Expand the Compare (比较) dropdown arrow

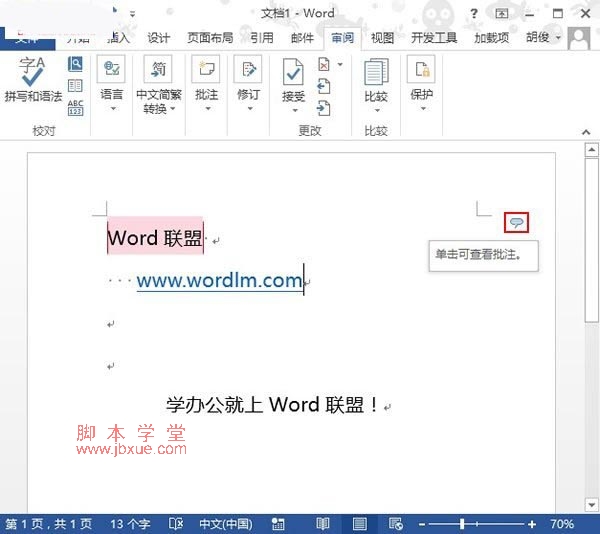point(377,111)
